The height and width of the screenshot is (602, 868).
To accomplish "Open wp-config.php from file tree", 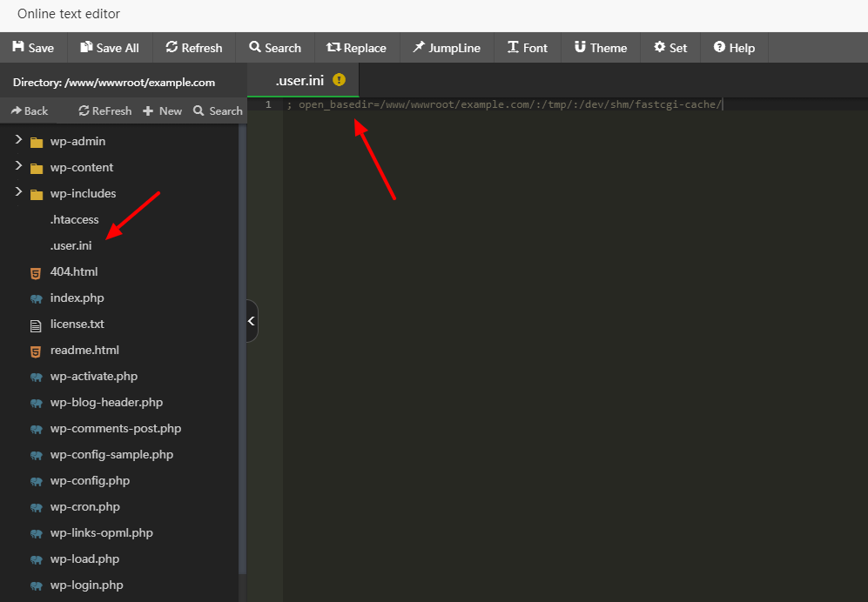I will [90, 480].
